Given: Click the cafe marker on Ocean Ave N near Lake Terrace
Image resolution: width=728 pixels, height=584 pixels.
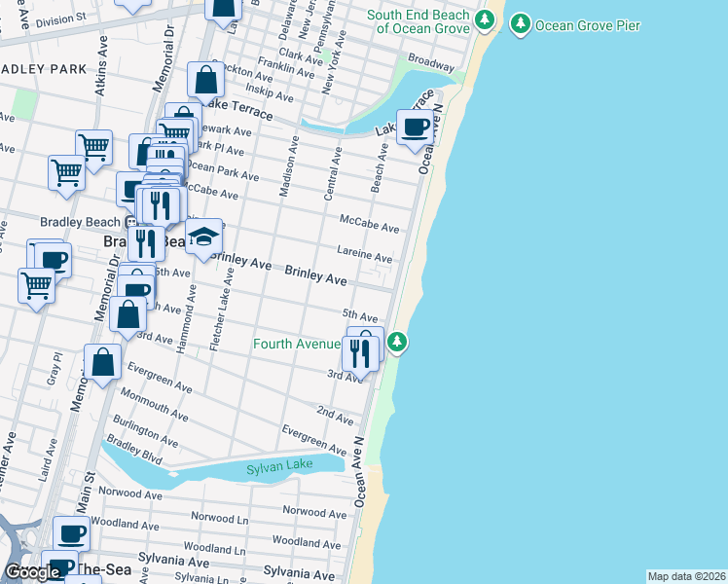Looking at the screenshot, I should point(415,128).
